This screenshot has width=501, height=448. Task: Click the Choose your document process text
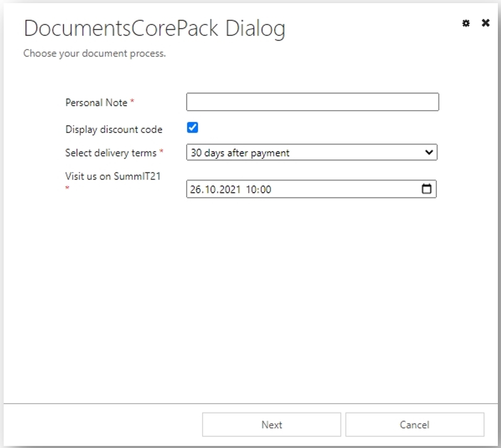pyautogui.click(x=95, y=53)
